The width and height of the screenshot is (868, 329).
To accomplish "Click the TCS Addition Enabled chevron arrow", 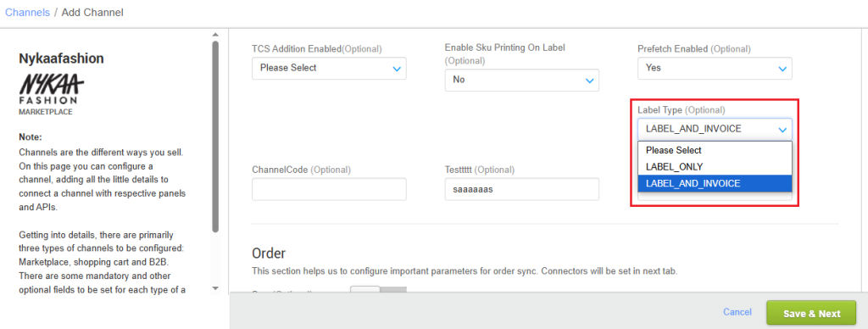I will tap(397, 69).
